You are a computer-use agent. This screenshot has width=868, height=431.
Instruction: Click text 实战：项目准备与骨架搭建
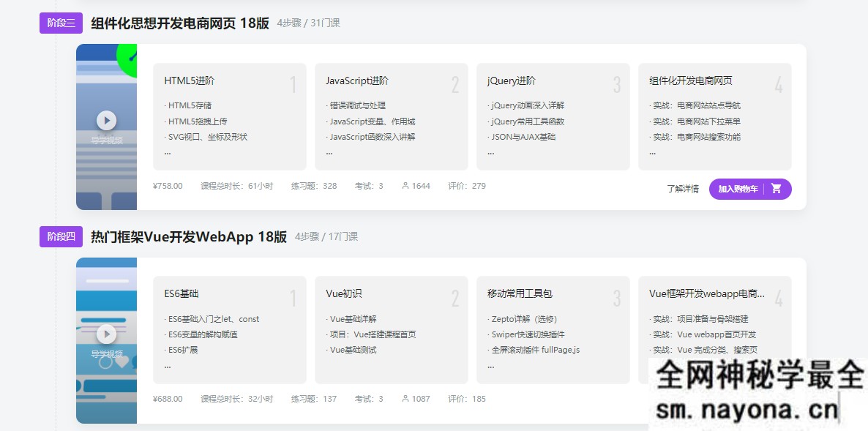[x=701, y=319]
